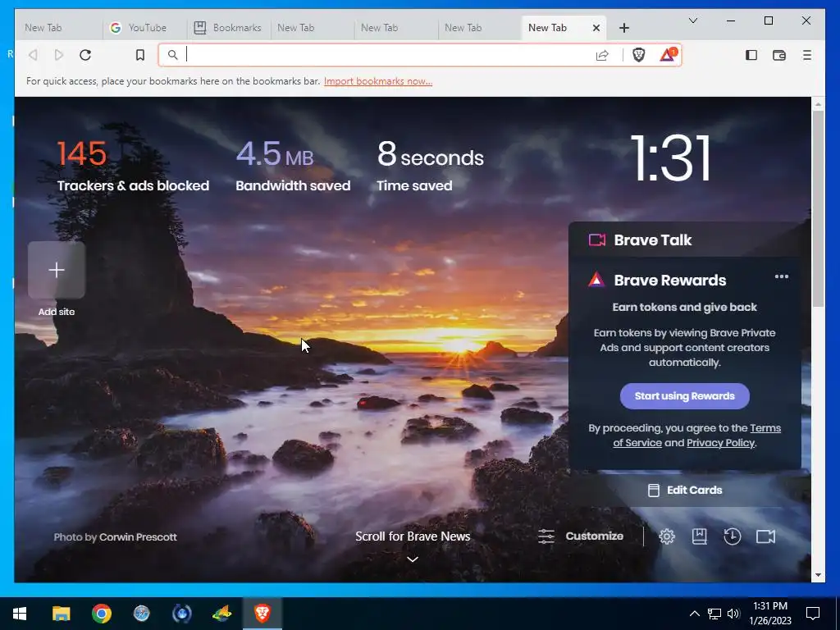
Task: Switch to the YouTube tab
Action: (144, 28)
